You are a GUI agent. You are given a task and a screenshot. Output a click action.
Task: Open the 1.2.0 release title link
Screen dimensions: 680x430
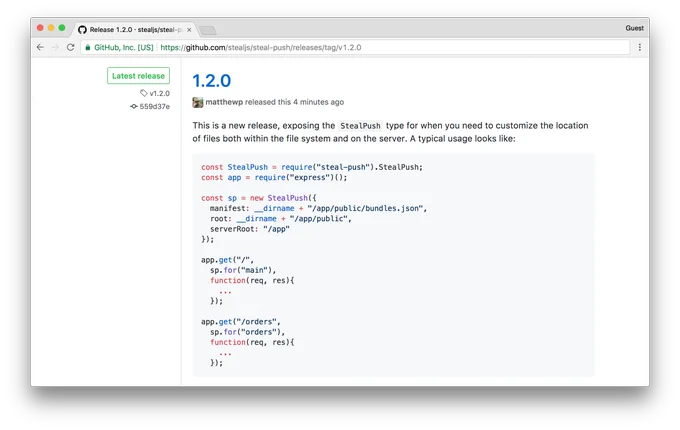pos(212,81)
